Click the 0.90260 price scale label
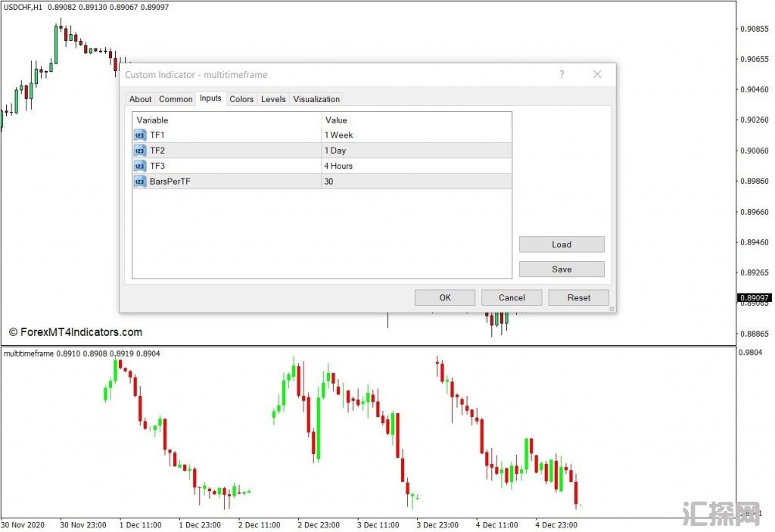This screenshot has width=775, height=532. 755,120
